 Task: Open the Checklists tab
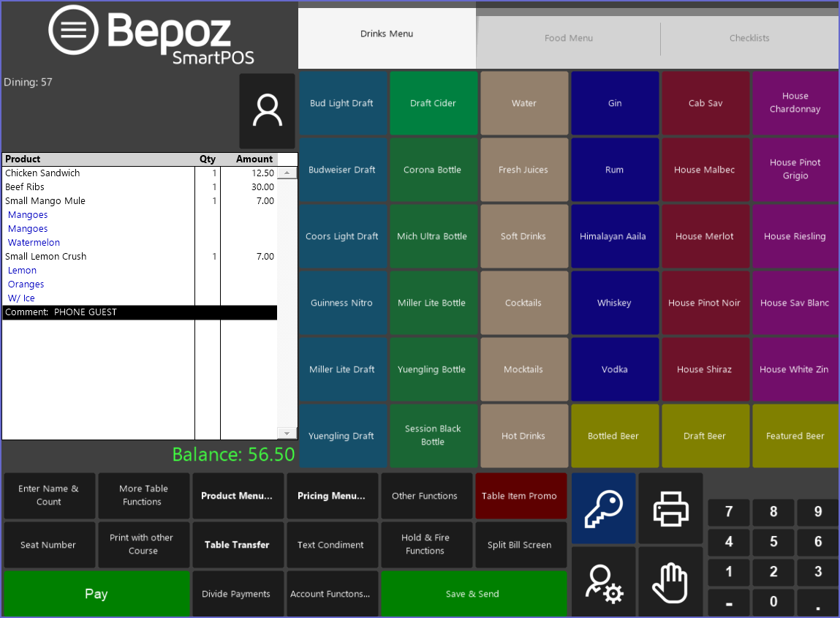click(749, 38)
